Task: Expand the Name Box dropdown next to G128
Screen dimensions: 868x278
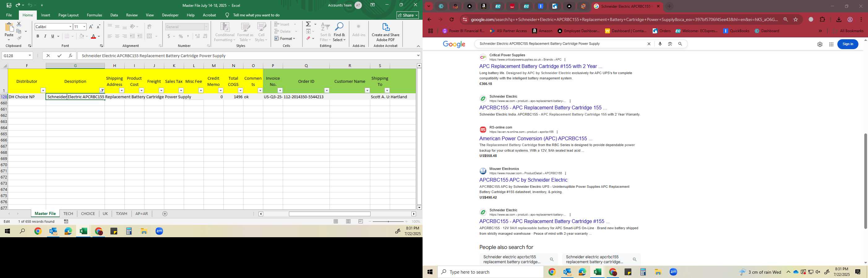Action: pos(30,56)
